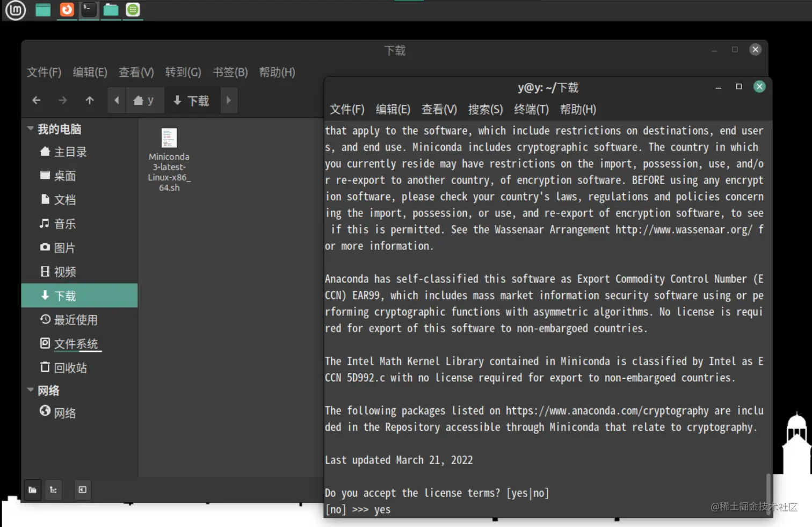Screen dimensions: 812x527
Task: Minimize the terminal window
Action: point(718,87)
